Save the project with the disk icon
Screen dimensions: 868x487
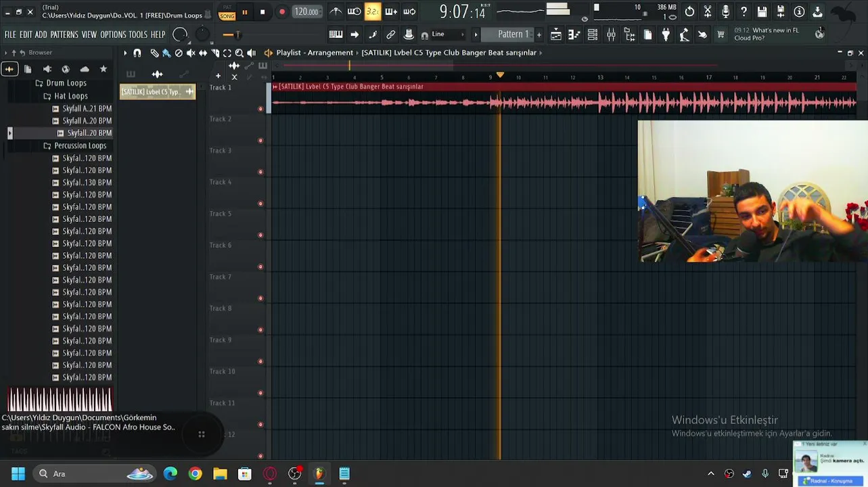pos(762,11)
